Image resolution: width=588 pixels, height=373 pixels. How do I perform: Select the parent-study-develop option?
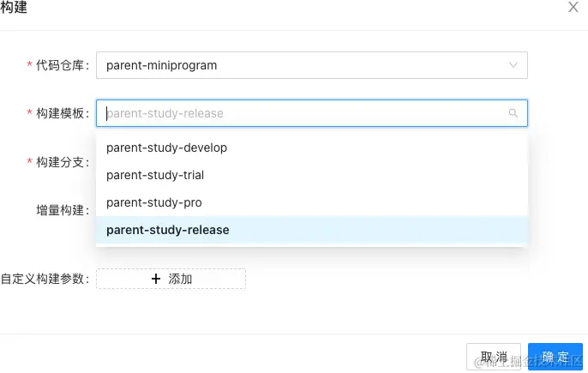166,147
